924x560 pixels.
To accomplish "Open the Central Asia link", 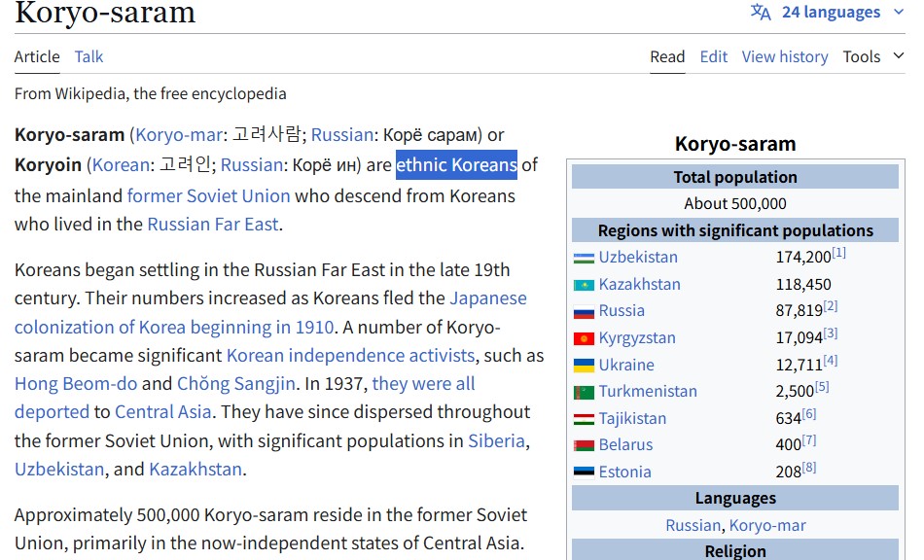I will (x=163, y=412).
